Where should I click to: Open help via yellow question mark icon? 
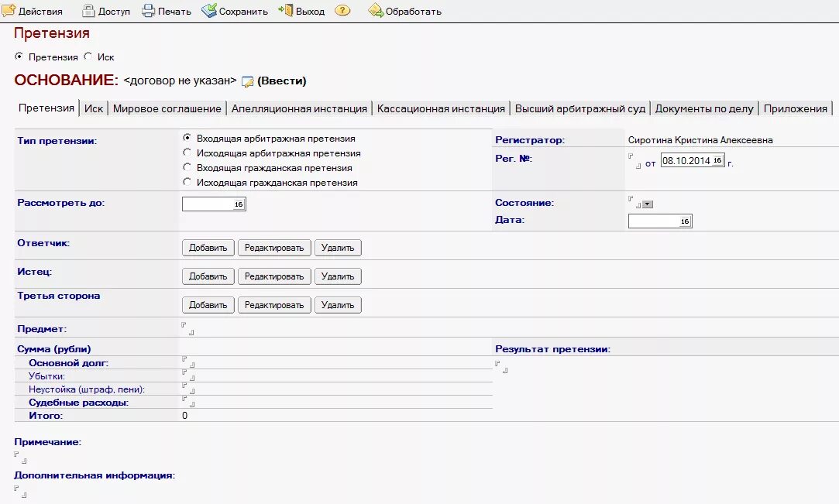click(342, 10)
